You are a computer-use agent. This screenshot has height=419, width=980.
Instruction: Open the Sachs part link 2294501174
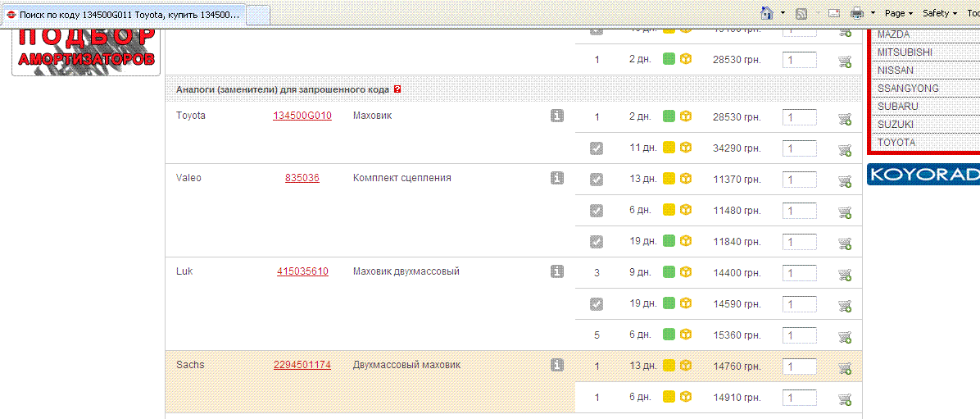click(x=302, y=365)
